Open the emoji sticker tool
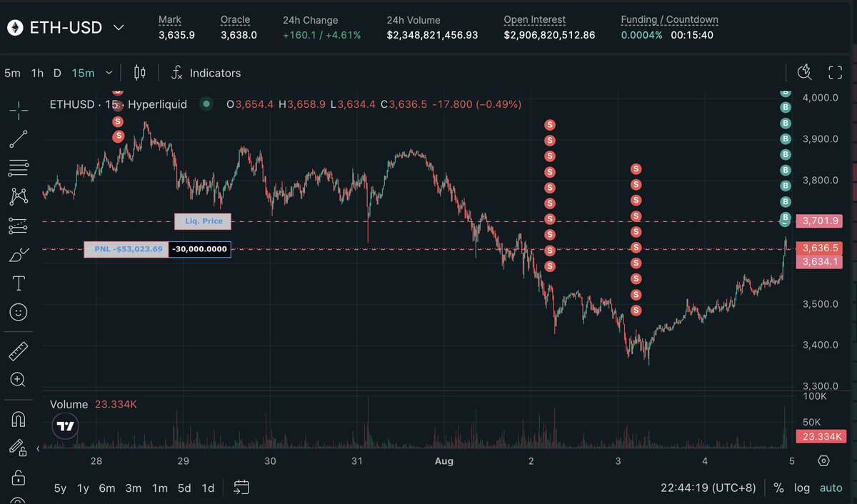The width and height of the screenshot is (857, 504). tap(19, 312)
